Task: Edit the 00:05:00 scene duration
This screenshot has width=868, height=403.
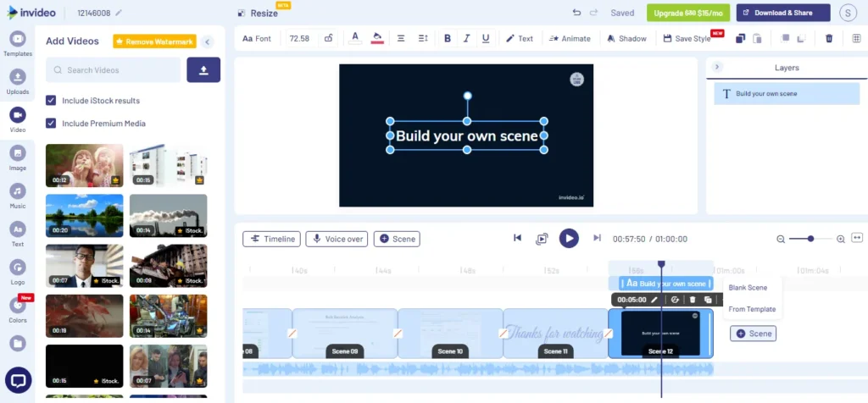Action: (654, 300)
